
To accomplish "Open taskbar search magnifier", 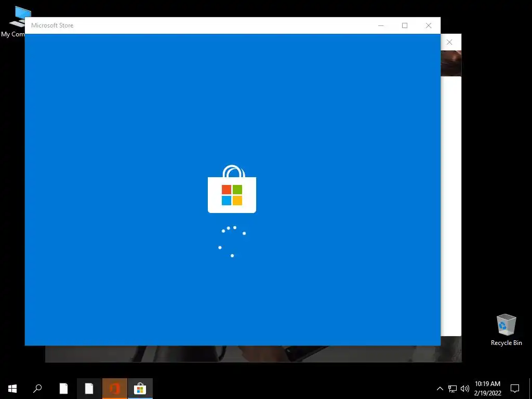I will click(x=37, y=389).
